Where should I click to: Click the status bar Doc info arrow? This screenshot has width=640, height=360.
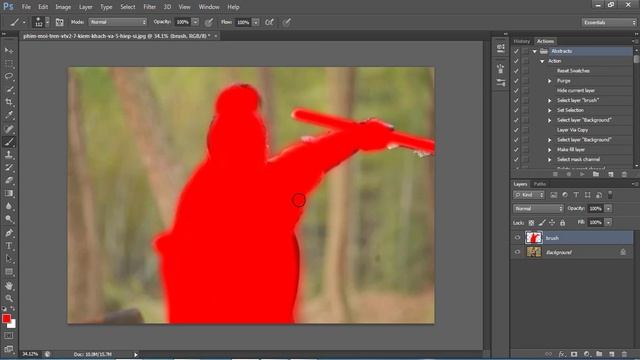pos(136,354)
